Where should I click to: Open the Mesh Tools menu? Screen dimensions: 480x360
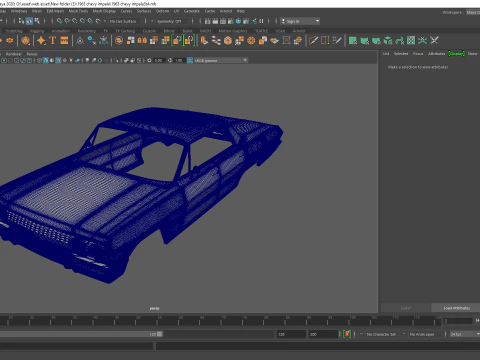pyautogui.click(x=78, y=11)
